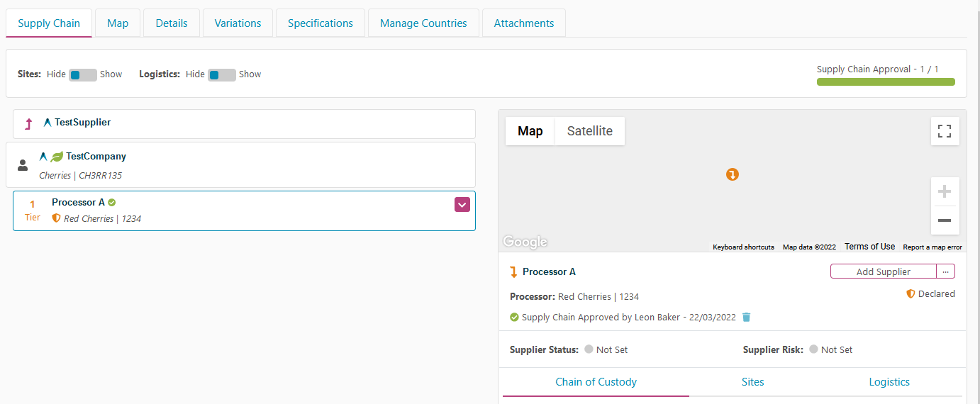The height and width of the screenshot is (404, 980).
Task: Click the Add Supplier button
Action: (x=883, y=271)
